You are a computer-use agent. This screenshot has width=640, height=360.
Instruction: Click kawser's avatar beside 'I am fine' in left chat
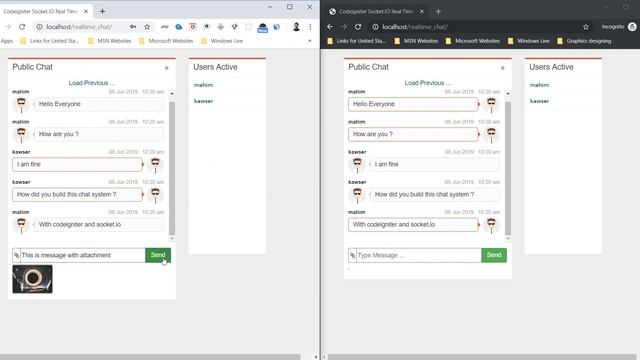[x=155, y=164]
